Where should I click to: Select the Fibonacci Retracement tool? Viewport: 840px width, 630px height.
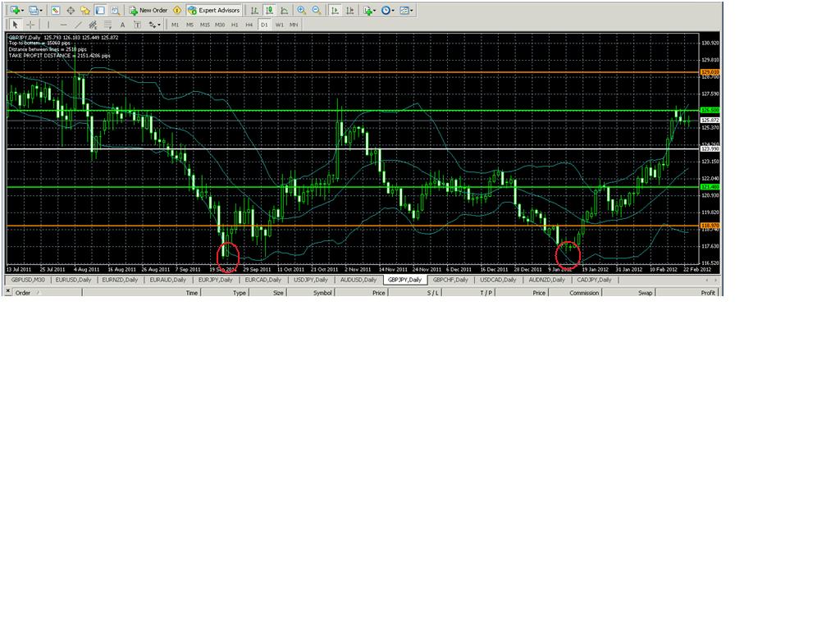click(107, 25)
